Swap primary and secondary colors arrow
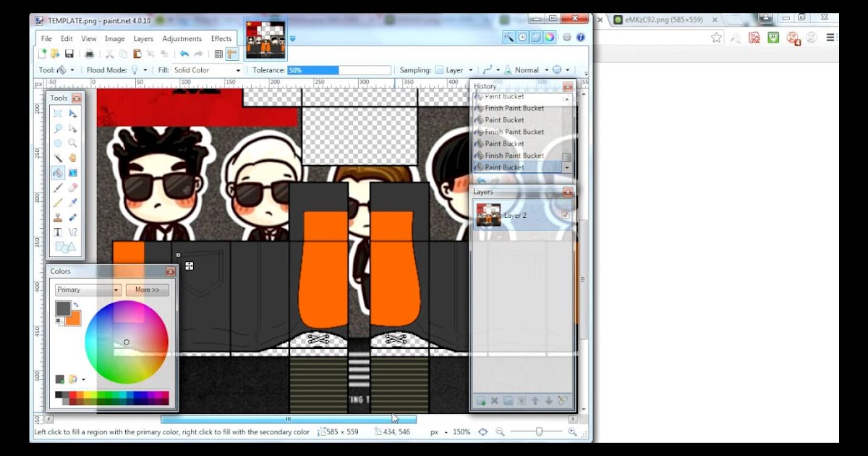The width and height of the screenshot is (868, 456). tap(76, 305)
